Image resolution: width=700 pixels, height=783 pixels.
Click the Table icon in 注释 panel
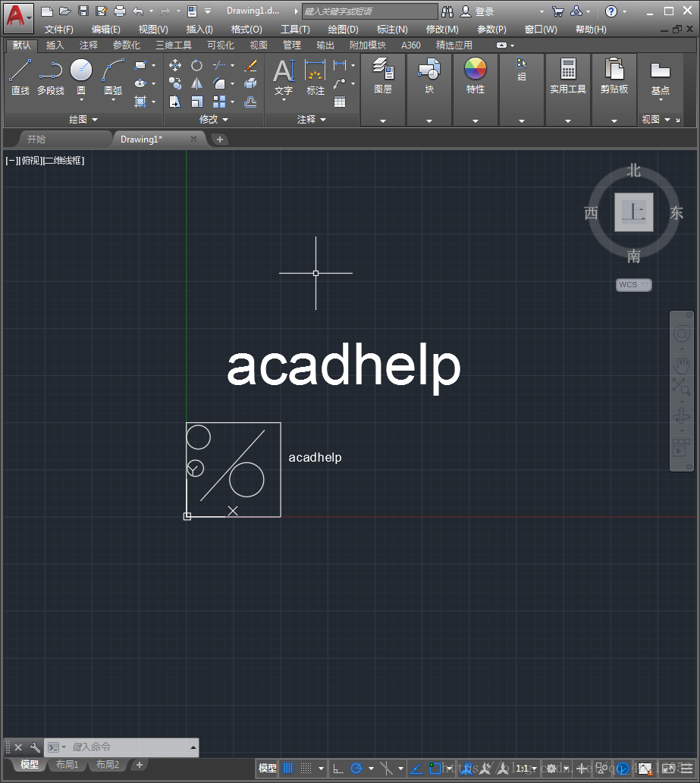(x=340, y=102)
